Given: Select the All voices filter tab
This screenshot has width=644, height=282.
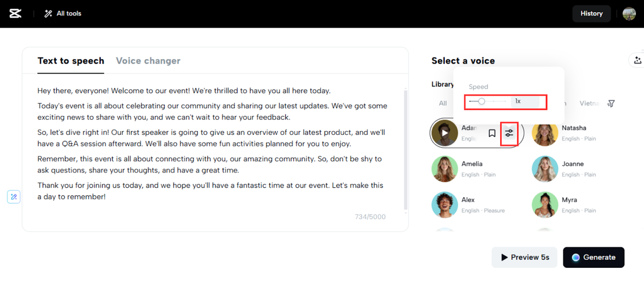Looking at the screenshot, I should (443, 103).
